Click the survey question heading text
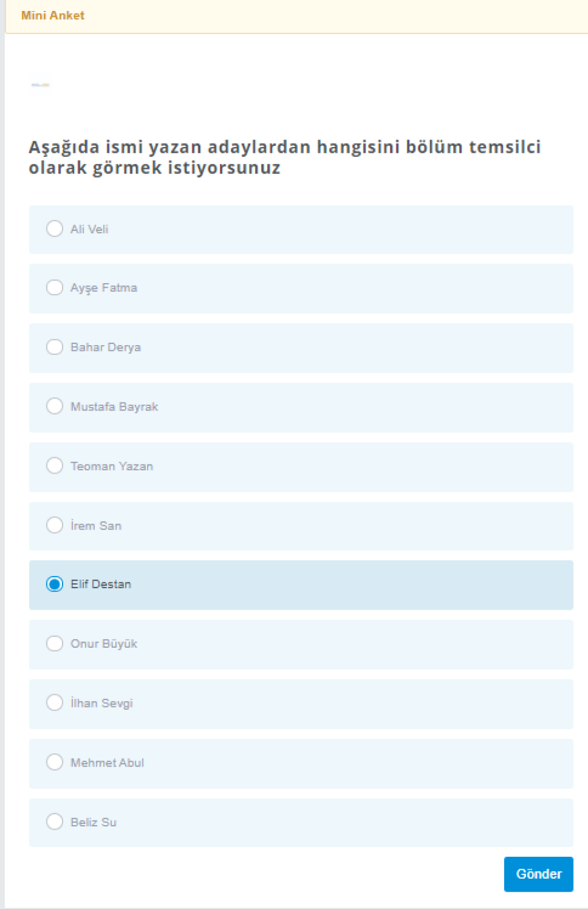 click(284, 157)
